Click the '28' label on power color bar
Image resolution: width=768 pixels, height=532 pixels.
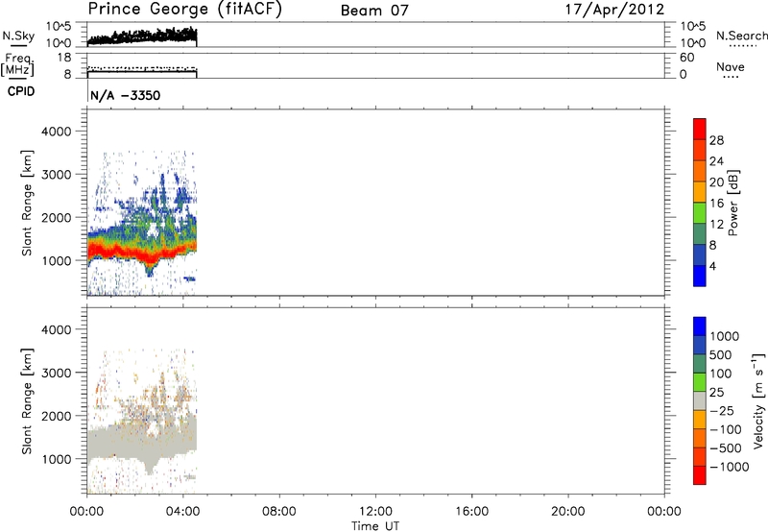716,140
